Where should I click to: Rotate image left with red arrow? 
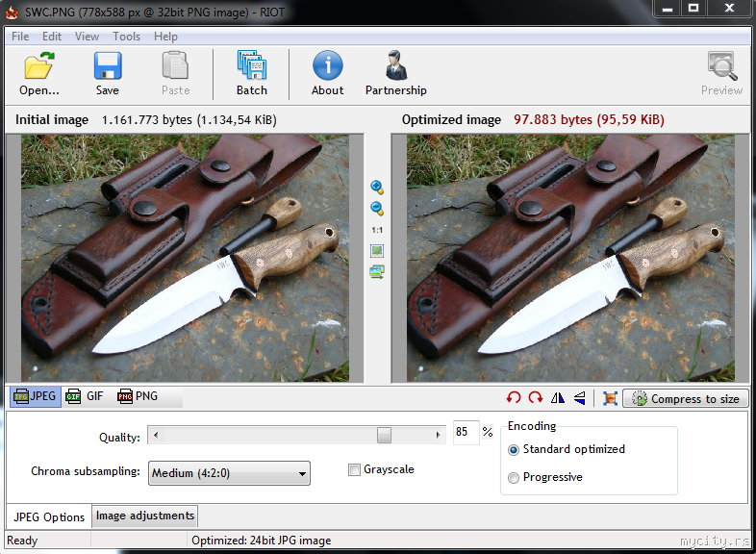514,398
